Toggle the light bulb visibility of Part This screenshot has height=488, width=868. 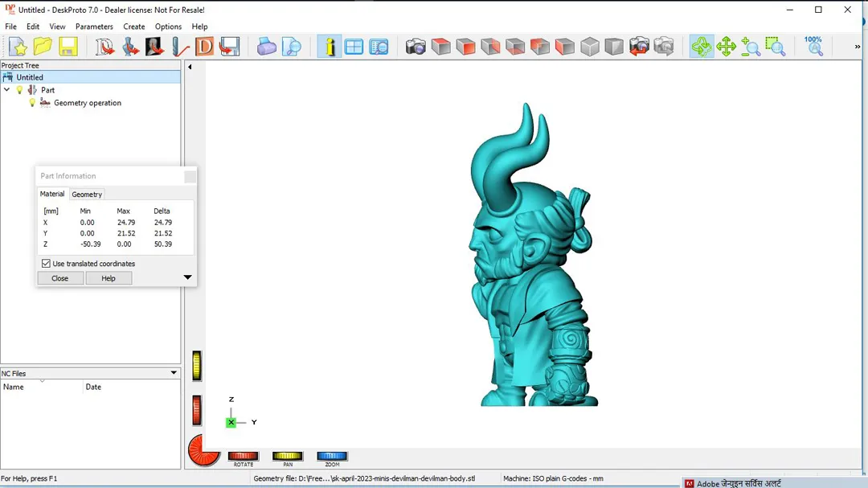click(x=19, y=90)
